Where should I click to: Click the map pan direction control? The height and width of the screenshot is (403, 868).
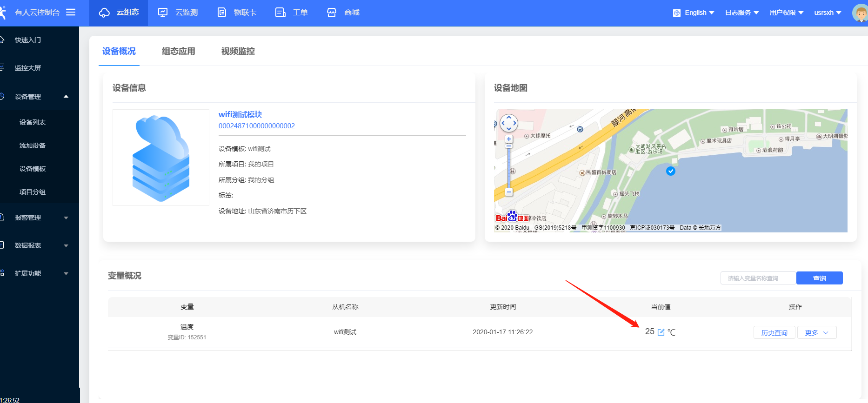point(508,123)
